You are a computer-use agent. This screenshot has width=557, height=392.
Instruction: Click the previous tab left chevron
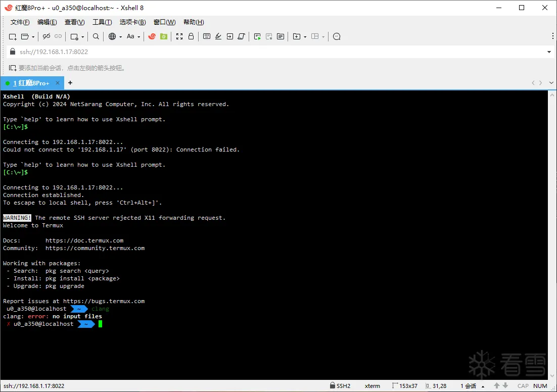(x=533, y=83)
